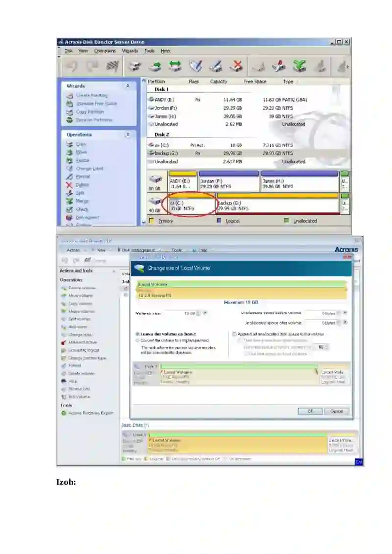Screen dimensions: 392x554
Task: Click the drive toolbar icon left of green-arrow drive
Action: [x=134, y=67]
